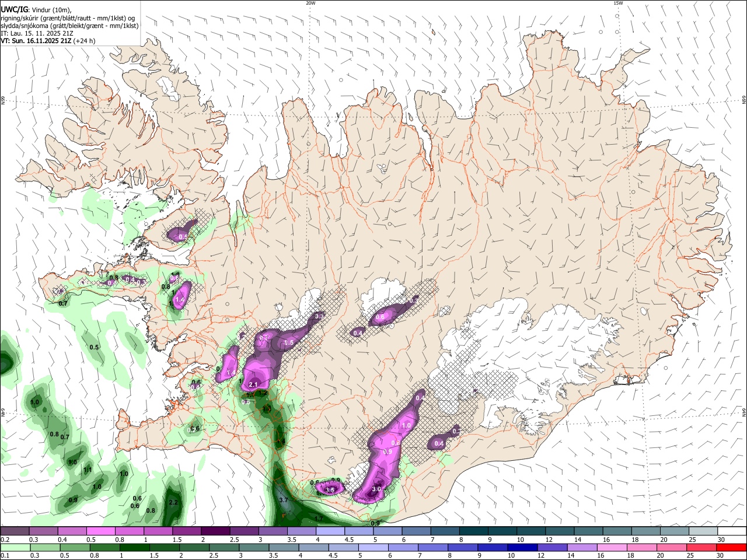Click the snow scale swatch between 4 and 4.5
The width and height of the screenshot is (747, 560).
tap(329, 531)
